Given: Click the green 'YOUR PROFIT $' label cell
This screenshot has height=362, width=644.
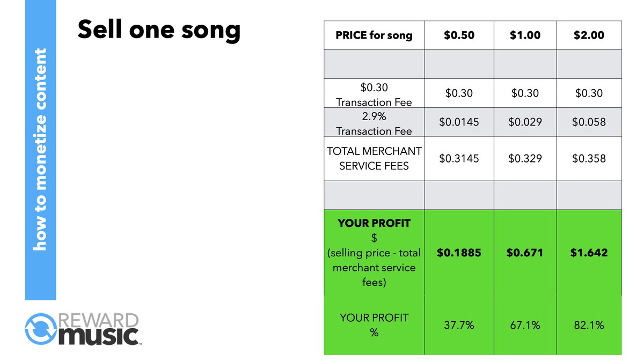Looking at the screenshot, I should pyautogui.click(x=374, y=252).
